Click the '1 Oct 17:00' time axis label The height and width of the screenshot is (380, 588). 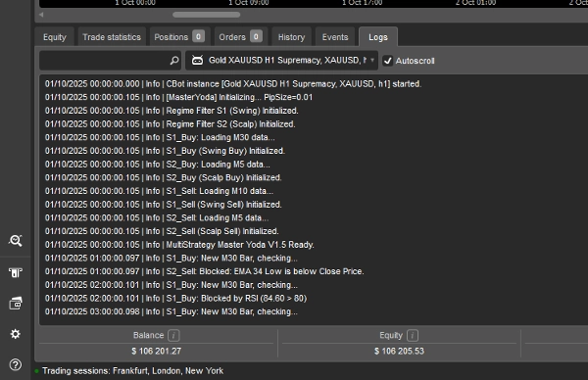tap(363, 3)
